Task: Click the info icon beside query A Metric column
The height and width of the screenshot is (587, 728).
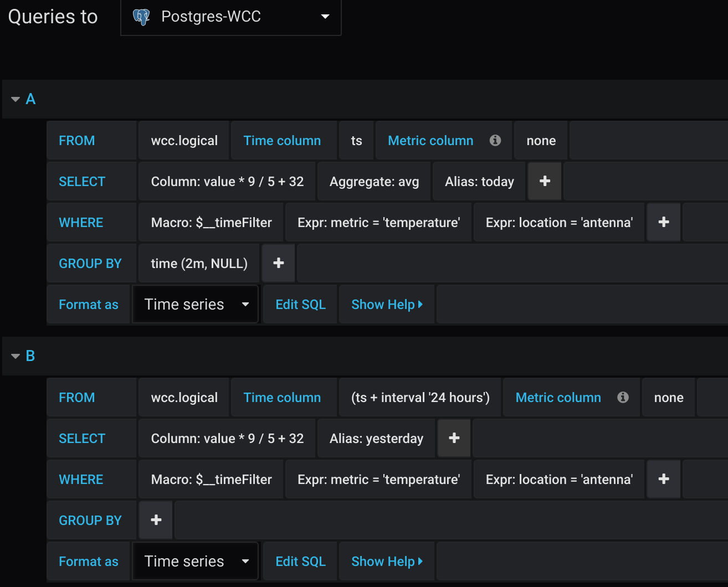Action: click(495, 140)
